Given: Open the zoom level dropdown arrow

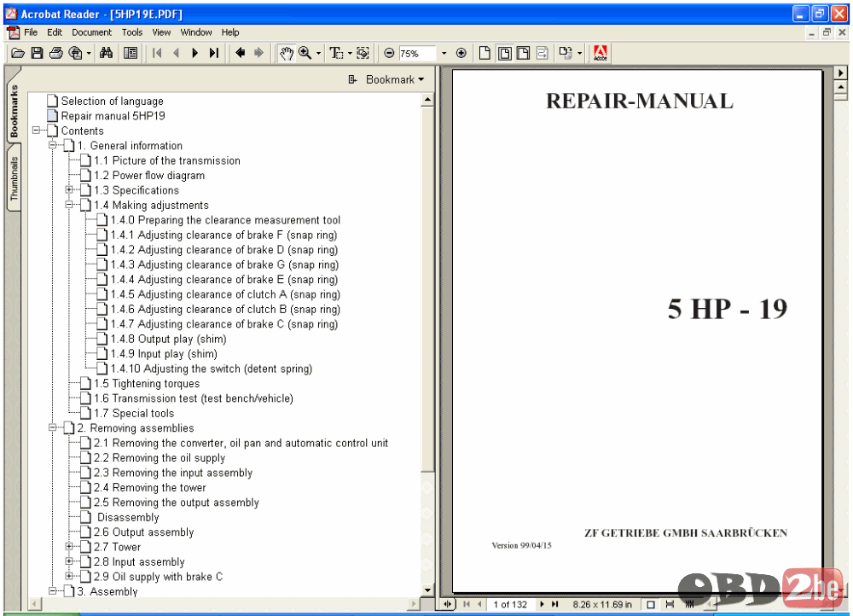Looking at the screenshot, I should click(x=444, y=54).
